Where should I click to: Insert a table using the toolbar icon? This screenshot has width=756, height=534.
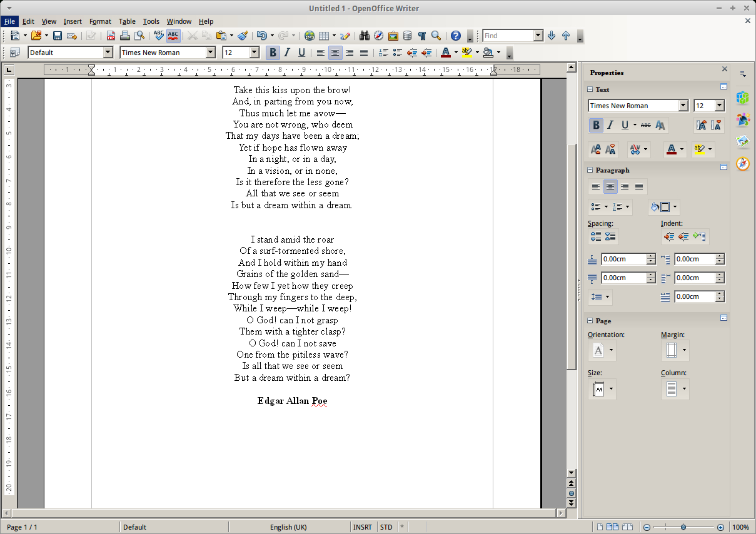pyautogui.click(x=325, y=36)
